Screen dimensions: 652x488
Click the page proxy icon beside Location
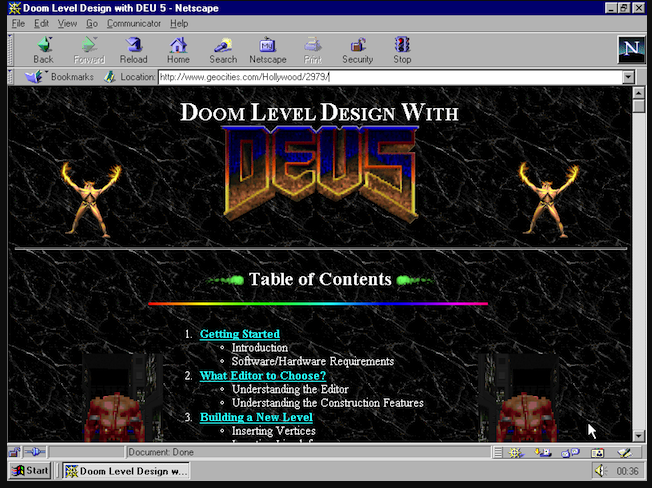pos(110,77)
